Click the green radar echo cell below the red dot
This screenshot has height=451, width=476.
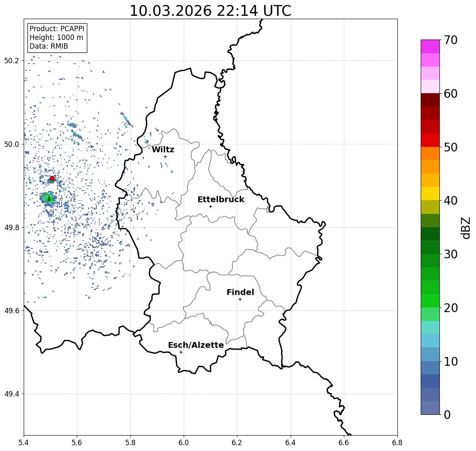click(x=48, y=198)
